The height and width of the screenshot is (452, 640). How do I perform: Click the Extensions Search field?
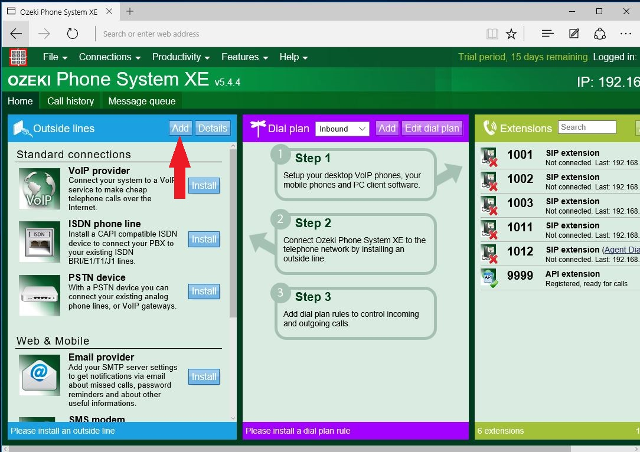(x=587, y=127)
